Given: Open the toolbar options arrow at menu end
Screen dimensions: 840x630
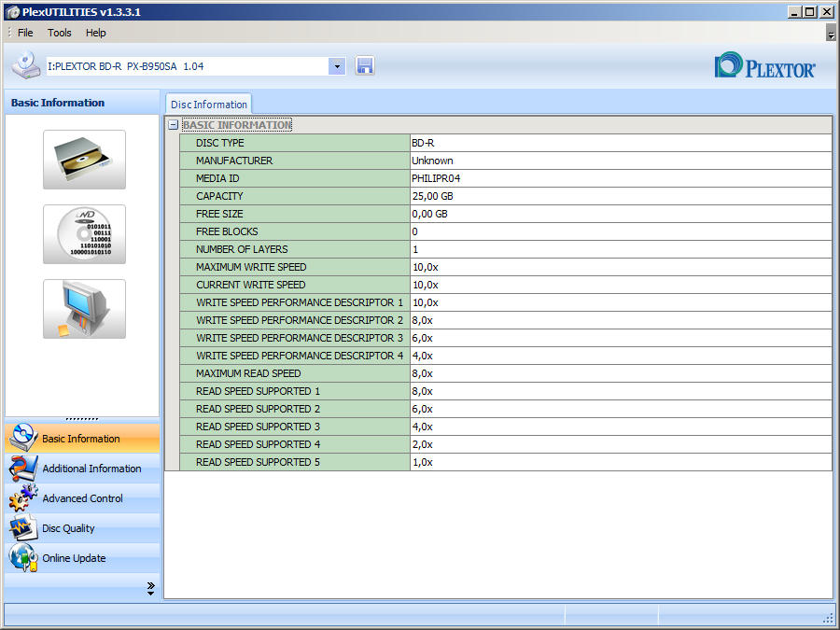Looking at the screenshot, I should tap(831, 33).
